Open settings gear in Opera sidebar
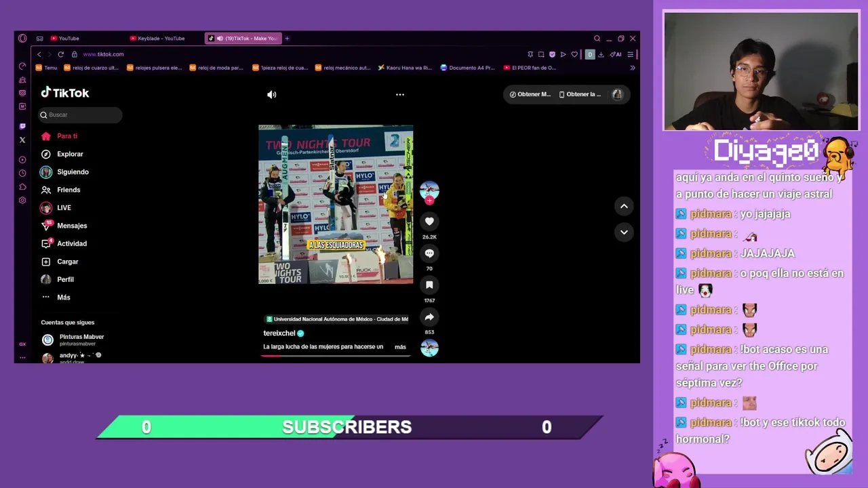This screenshot has height=488, width=868. coord(22,201)
